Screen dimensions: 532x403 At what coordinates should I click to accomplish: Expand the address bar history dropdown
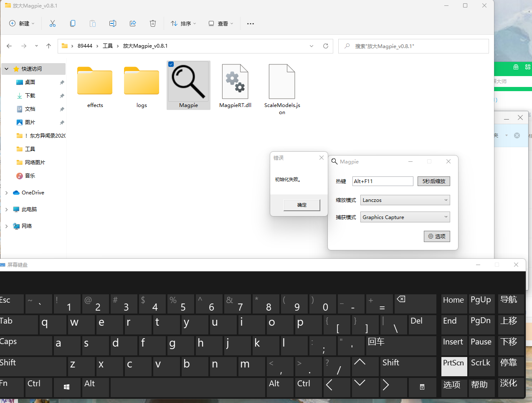(312, 46)
